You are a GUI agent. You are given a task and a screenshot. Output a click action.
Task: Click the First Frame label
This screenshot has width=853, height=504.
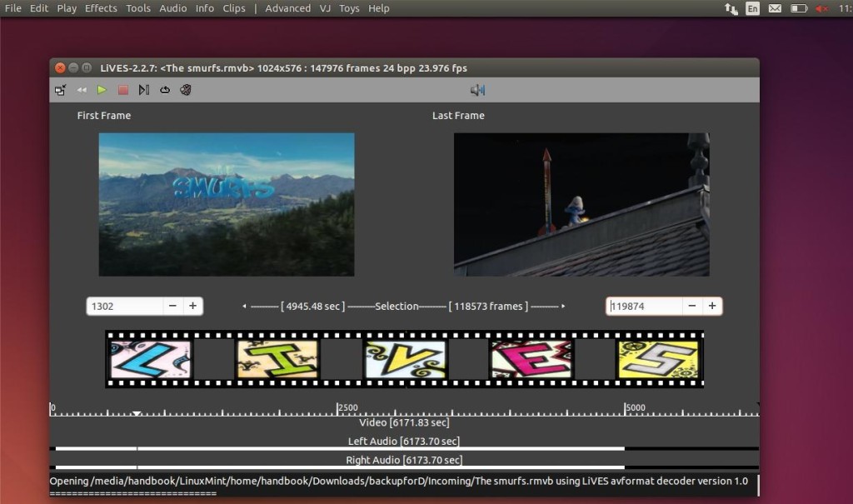pyautogui.click(x=104, y=116)
